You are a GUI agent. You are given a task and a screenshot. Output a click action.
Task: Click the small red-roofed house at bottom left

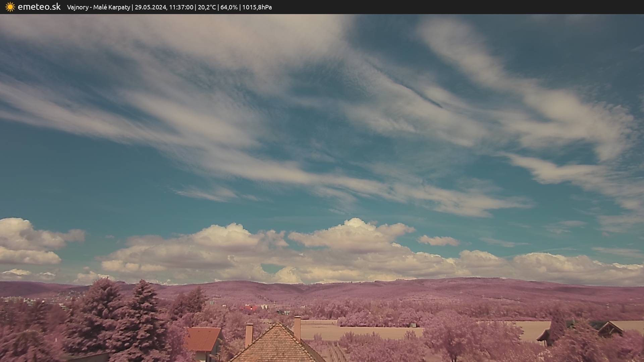[x=202, y=339]
